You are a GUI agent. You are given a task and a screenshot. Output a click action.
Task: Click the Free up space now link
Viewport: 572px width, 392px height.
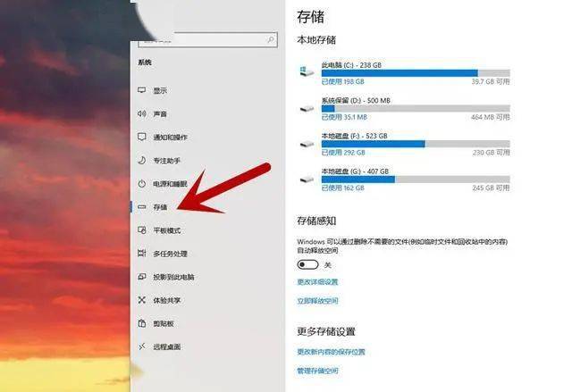pos(317,301)
